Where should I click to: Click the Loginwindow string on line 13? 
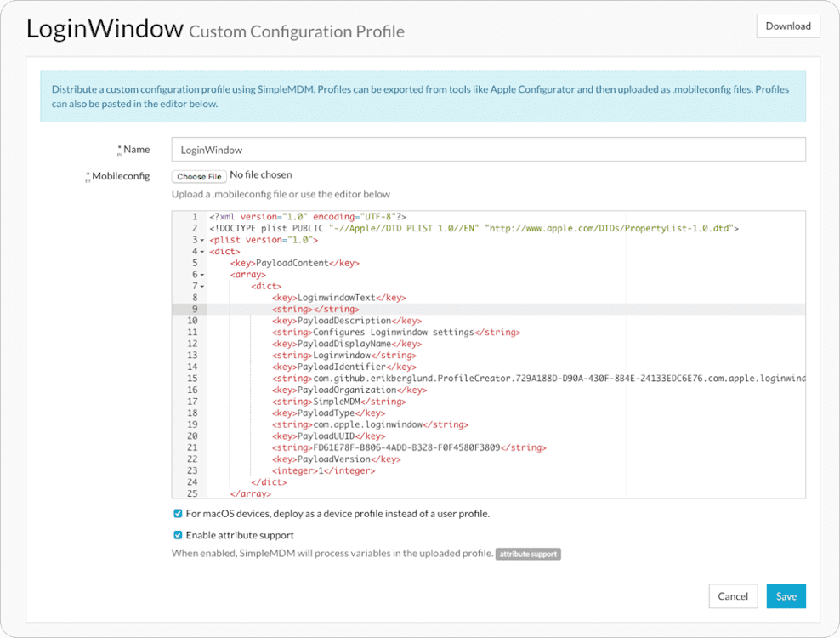point(344,356)
